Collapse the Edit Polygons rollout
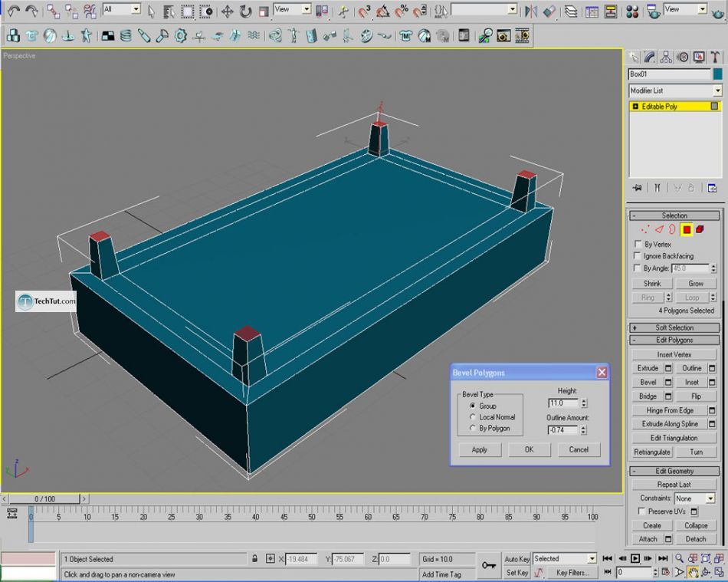 click(x=674, y=340)
